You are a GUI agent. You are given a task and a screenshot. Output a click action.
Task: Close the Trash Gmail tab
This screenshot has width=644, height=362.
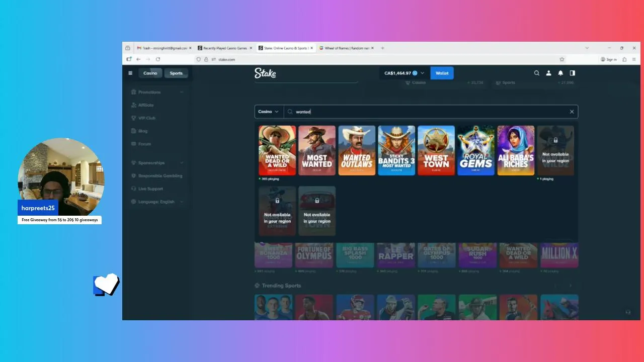(x=190, y=48)
